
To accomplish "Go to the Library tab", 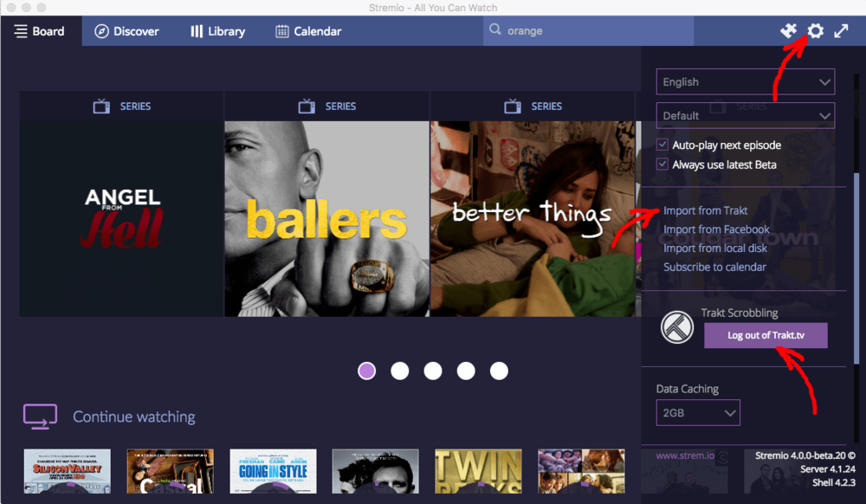I will (x=218, y=31).
